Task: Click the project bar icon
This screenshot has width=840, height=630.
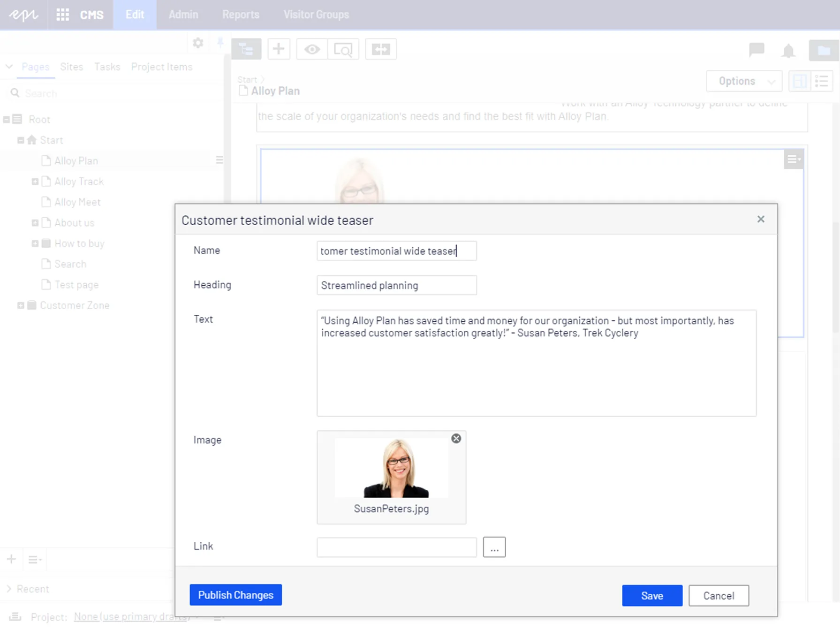Action: tap(15, 616)
